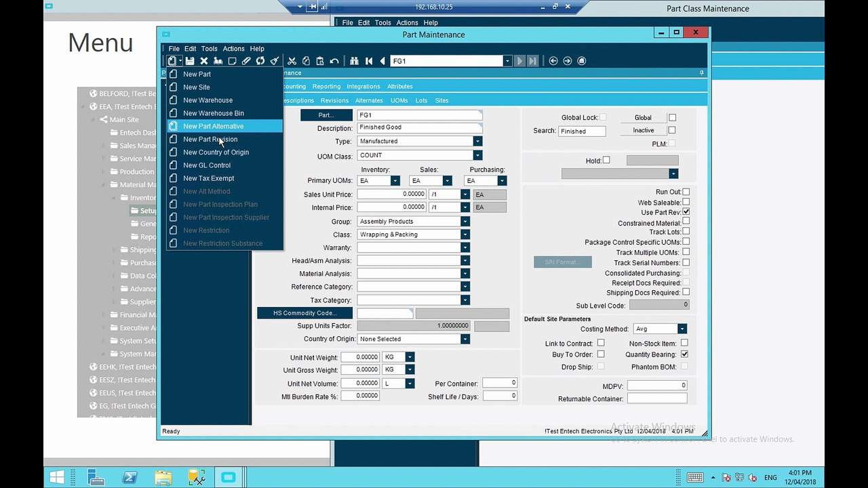Click the Undo arrow icon
Viewport: 868px width, 488px height.
334,61
